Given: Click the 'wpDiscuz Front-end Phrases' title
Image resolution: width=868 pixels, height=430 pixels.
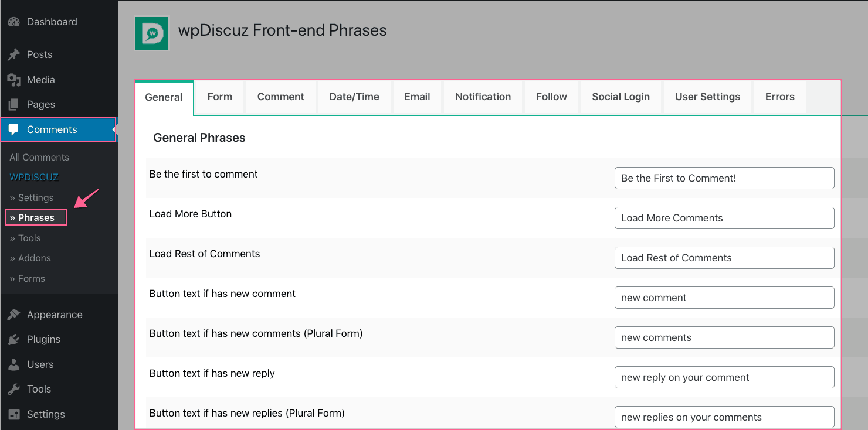Looking at the screenshot, I should point(283,30).
